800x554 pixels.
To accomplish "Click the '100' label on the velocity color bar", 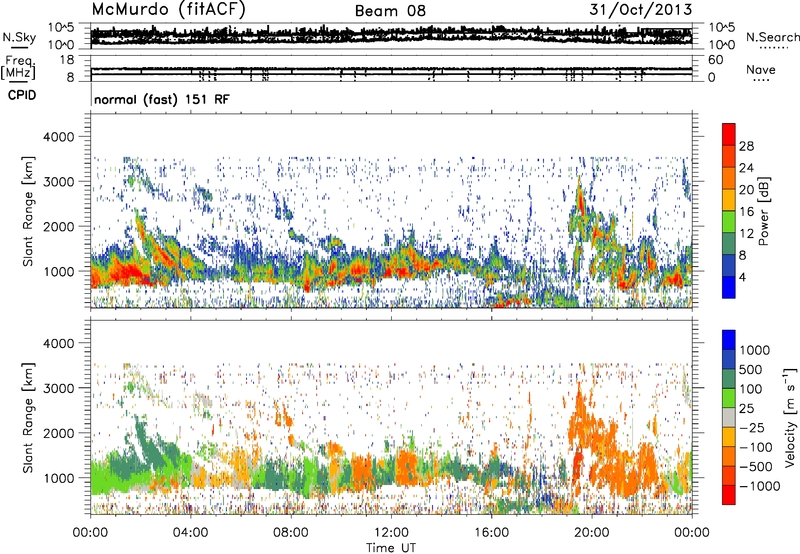I will pyautogui.click(x=751, y=389).
